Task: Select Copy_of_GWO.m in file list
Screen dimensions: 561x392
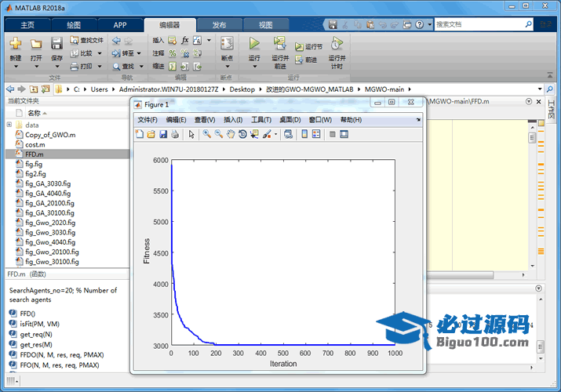Action: [x=50, y=135]
